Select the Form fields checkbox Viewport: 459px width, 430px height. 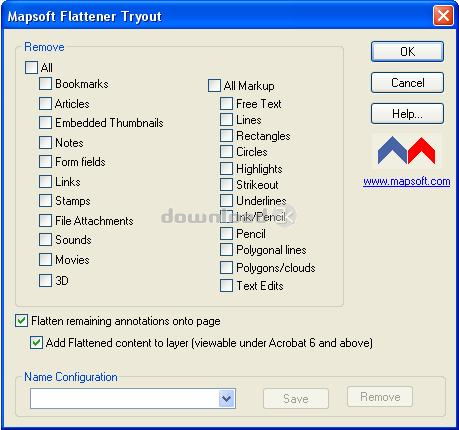[x=45, y=162]
